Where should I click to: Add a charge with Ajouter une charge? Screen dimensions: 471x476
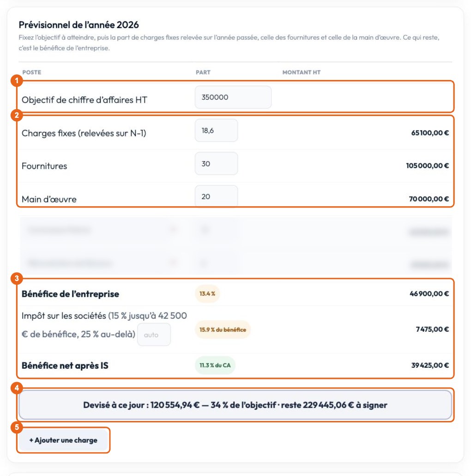63,440
